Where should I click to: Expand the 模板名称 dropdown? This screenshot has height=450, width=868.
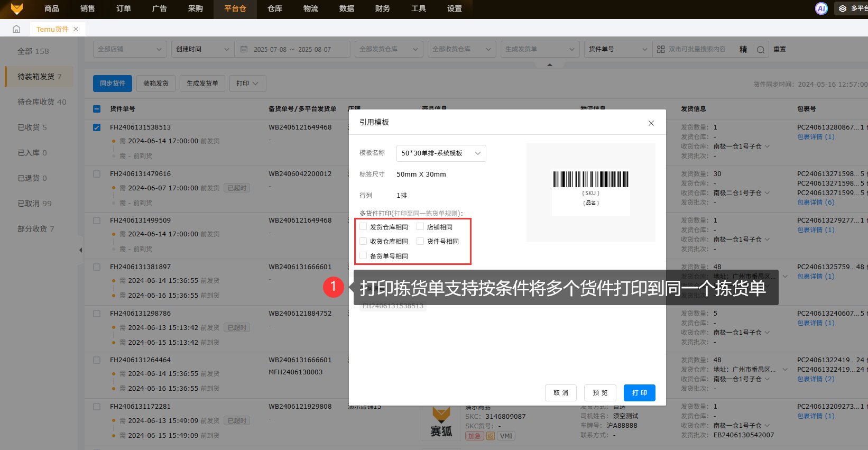pyautogui.click(x=441, y=153)
